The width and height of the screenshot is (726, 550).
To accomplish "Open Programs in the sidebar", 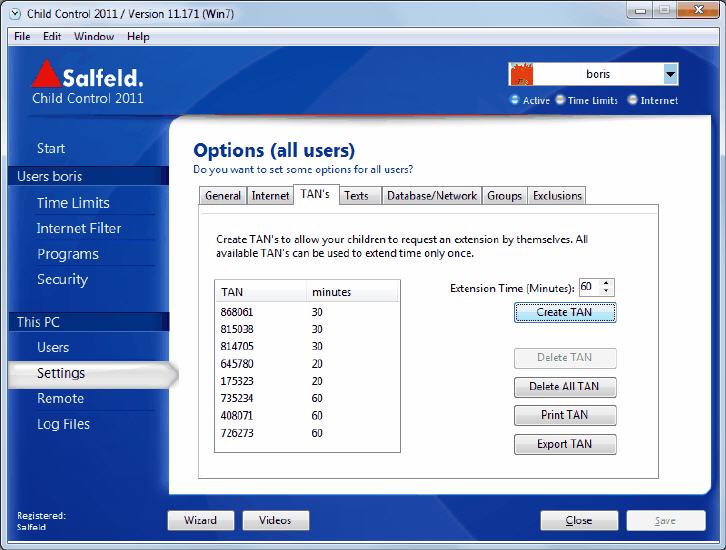I will (68, 254).
